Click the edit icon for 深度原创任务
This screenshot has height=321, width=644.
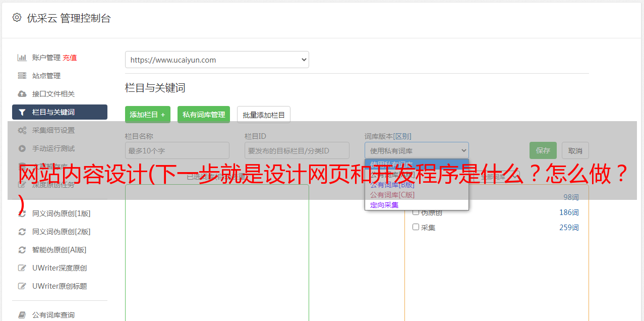(x=22, y=185)
